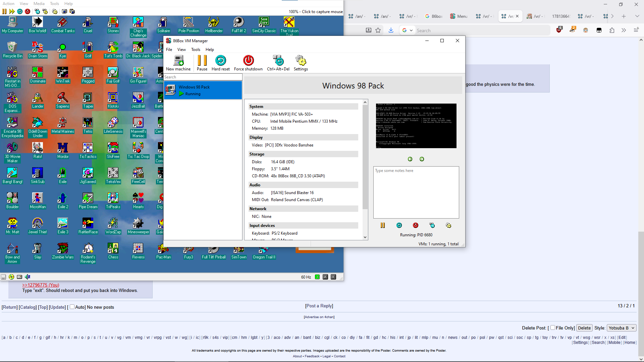
Task: Click the New machine toolbar icon
Action: [x=178, y=63]
